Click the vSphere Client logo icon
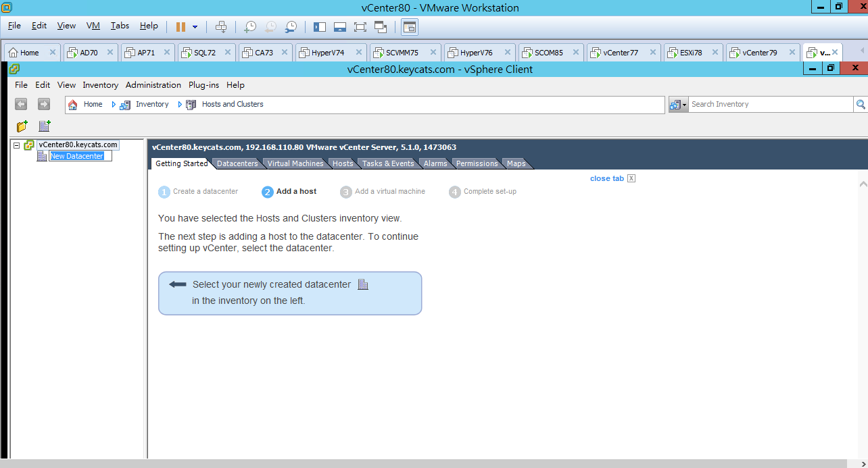 tap(14, 69)
